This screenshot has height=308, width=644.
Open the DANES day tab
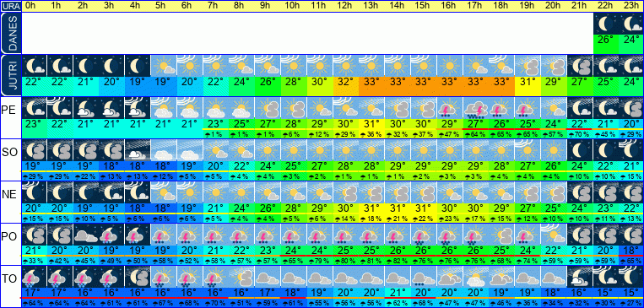(x=10, y=33)
